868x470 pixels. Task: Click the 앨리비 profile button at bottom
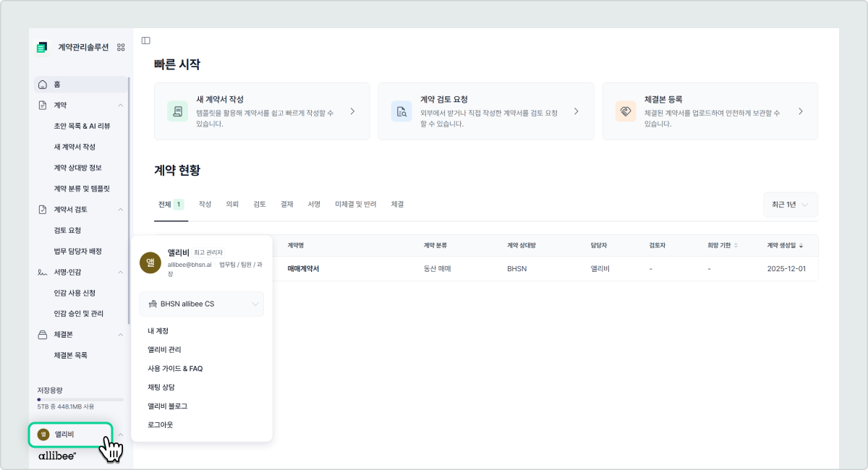[70, 435]
